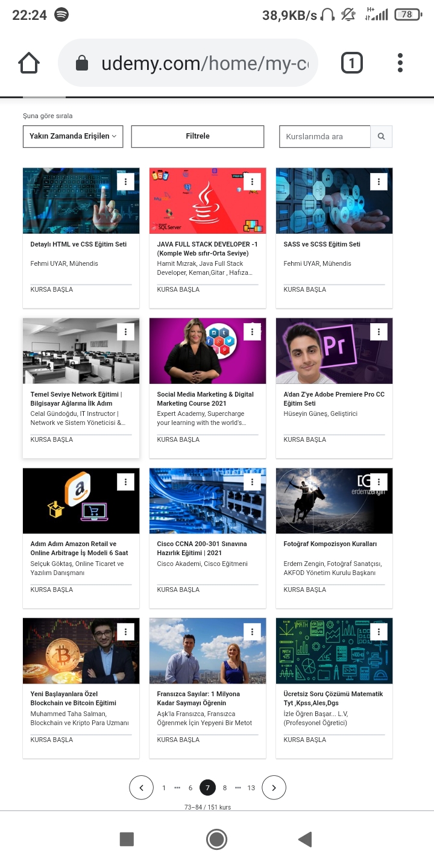Open SASS ve SCSS course thumbnail
The image size is (434, 868).
(334, 201)
